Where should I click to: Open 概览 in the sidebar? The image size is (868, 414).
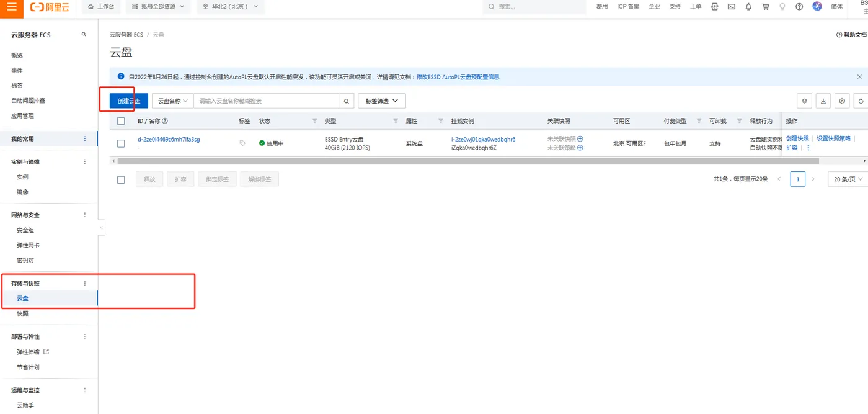17,55
